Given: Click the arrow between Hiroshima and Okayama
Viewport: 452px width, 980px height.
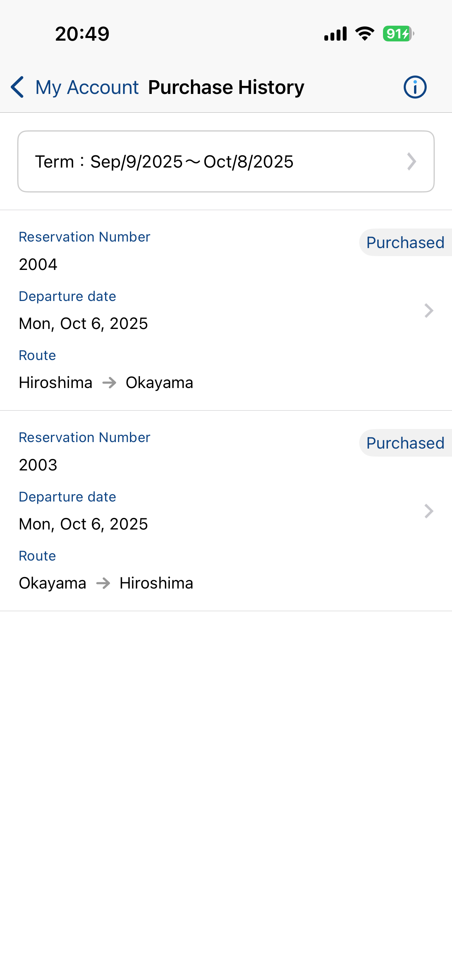Looking at the screenshot, I should (109, 383).
